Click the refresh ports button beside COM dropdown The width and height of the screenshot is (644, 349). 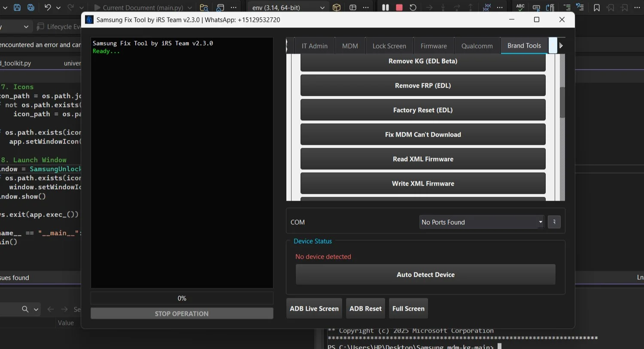tap(554, 222)
